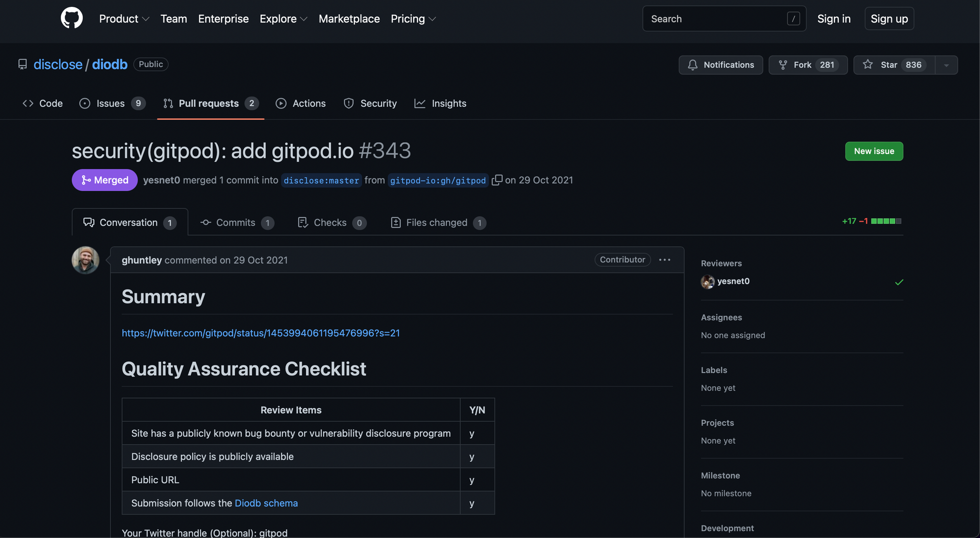Click the New issue button
This screenshot has height=538, width=980.
(874, 151)
